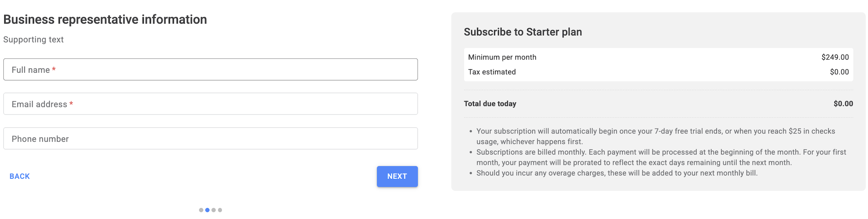Select the Minimum per month label
Screen dimensions: 868x219
click(x=502, y=57)
